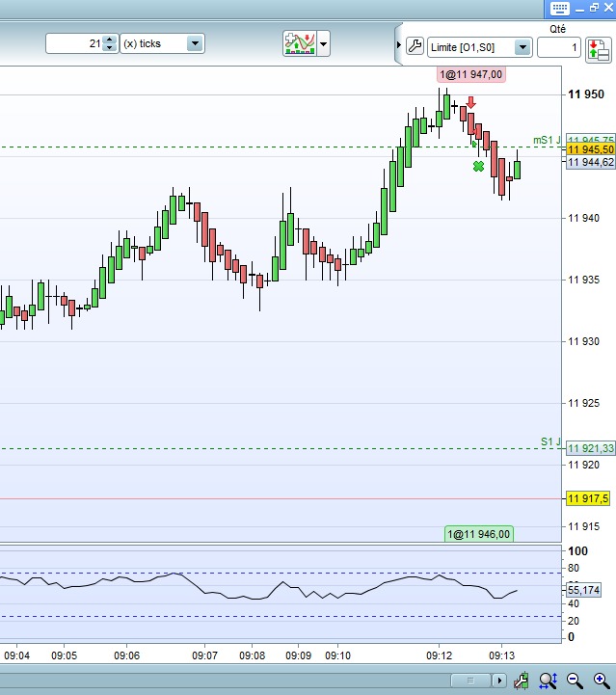Open the indicators and trading systems icon

click(x=300, y=43)
